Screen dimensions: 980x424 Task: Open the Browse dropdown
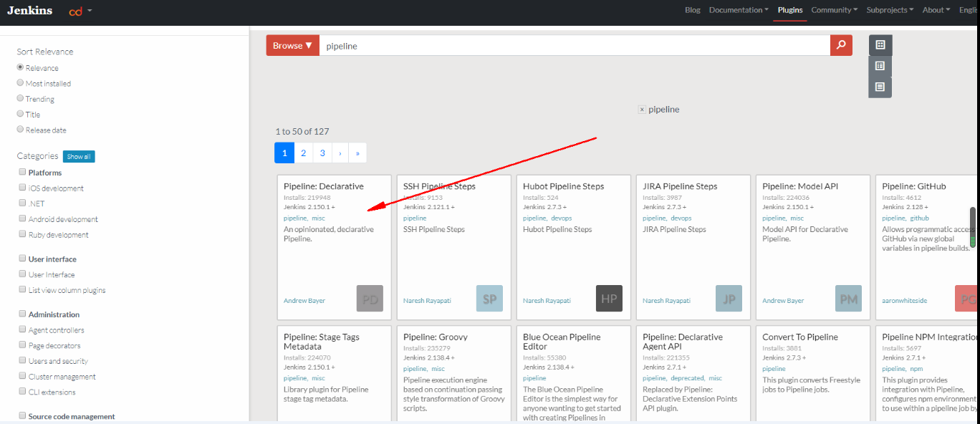point(292,45)
